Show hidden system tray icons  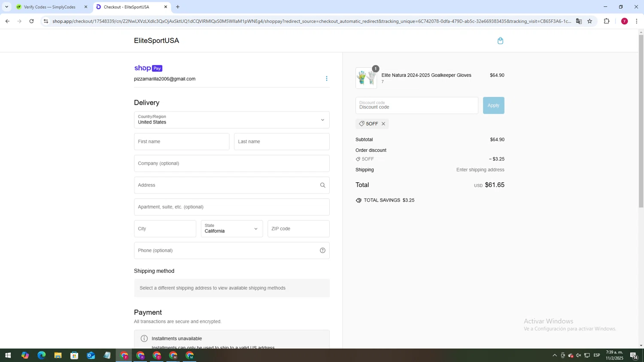[554, 356]
